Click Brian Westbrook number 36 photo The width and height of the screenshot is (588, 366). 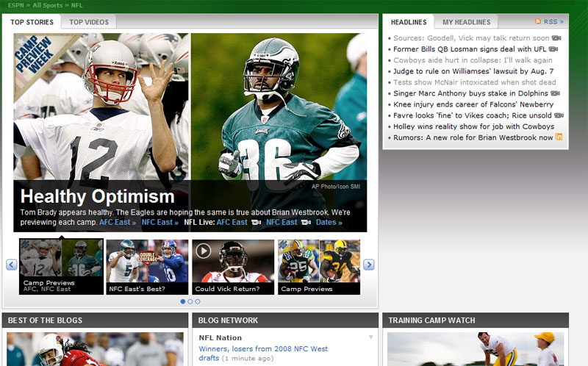click(279, 107)
